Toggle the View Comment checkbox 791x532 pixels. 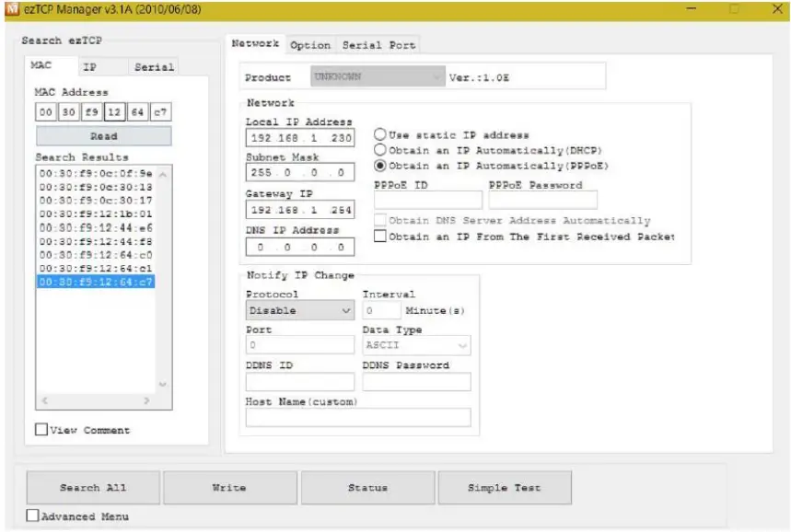[41, 429]
